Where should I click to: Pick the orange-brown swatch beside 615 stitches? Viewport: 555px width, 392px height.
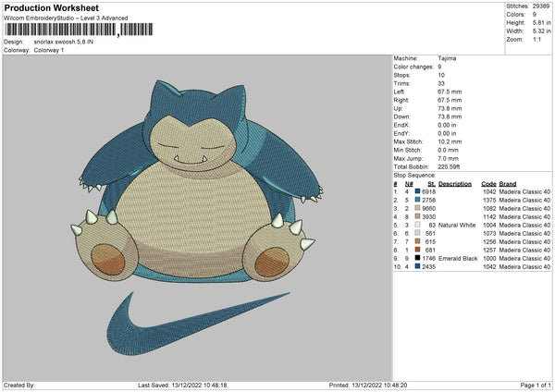(x=417, y=241)
